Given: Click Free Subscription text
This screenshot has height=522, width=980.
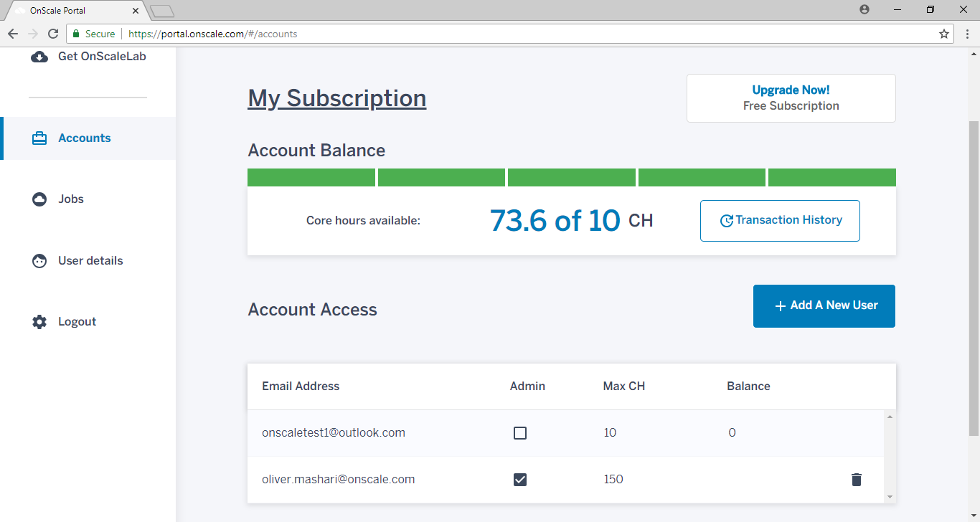Looking at the screenshot, I should coord(791,106).
